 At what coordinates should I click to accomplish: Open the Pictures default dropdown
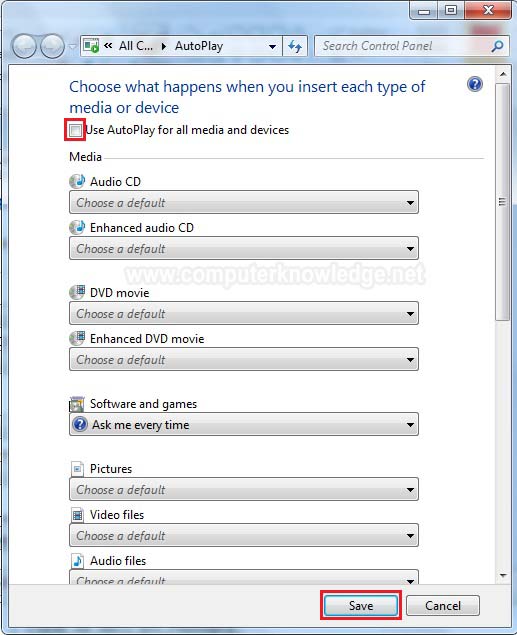point(244,489)
